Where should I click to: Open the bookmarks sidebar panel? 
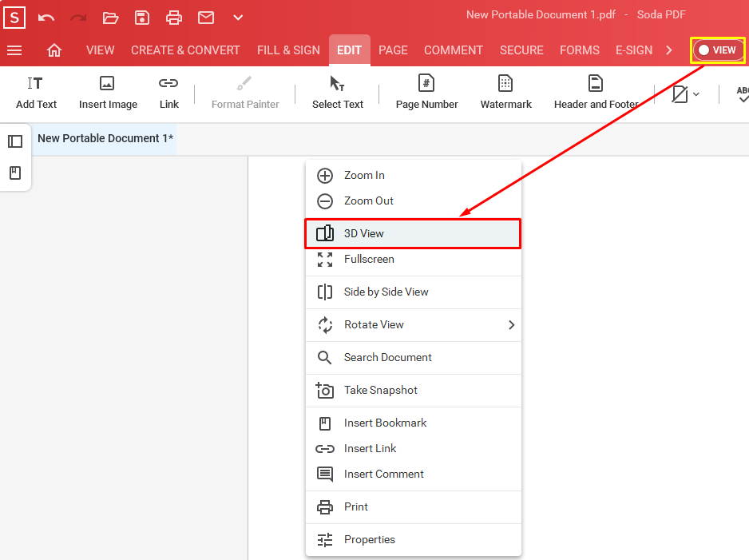click(16, 171)
